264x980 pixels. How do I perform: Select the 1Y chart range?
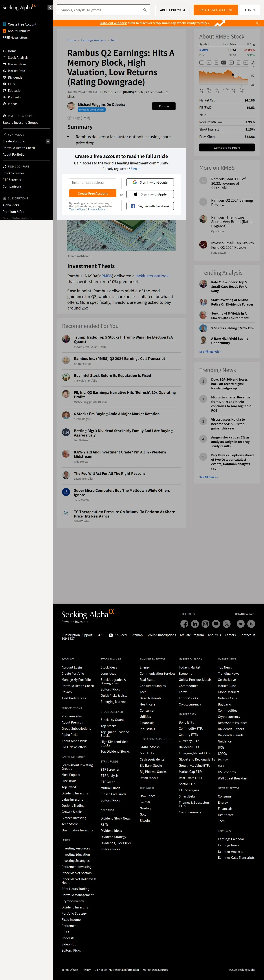tap(231, 62)
